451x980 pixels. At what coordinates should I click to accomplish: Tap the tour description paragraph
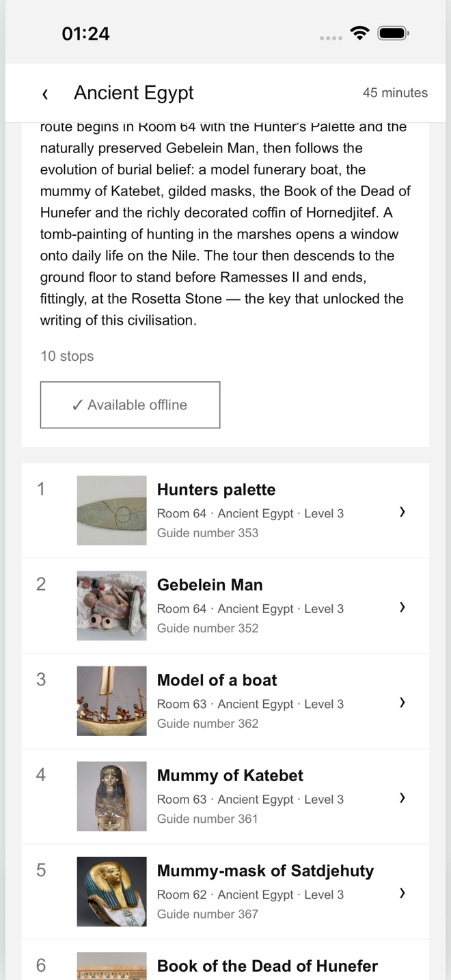225,224
